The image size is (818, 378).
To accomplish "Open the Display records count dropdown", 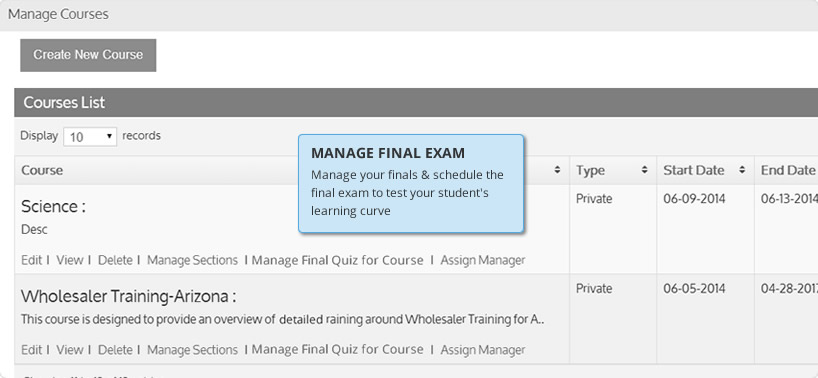I will click(x=90, y=137).
